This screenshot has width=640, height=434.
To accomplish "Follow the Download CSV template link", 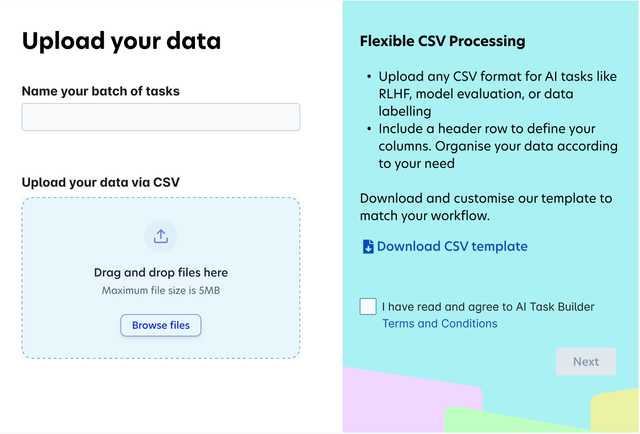I will click(x=452, y=247).
